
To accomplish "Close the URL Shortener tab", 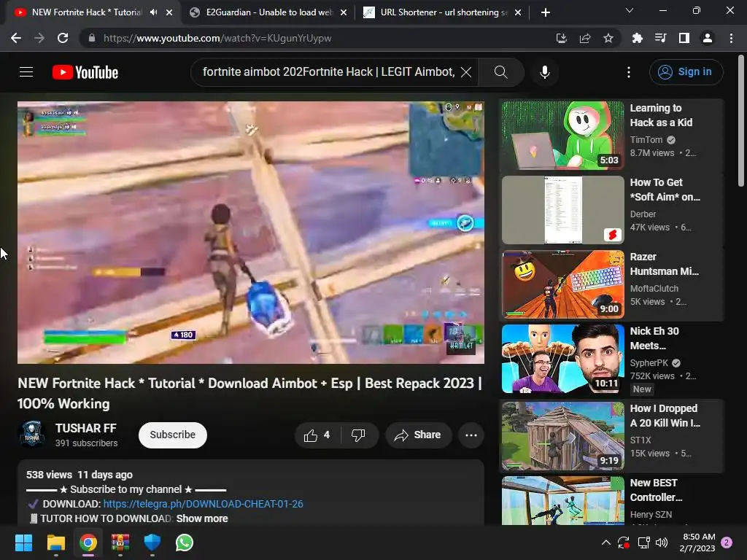I will [518, 12].
